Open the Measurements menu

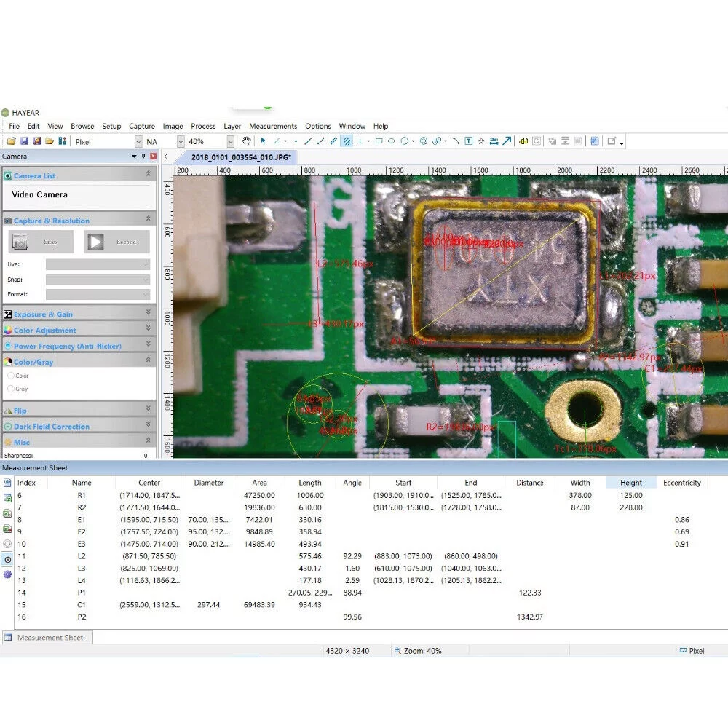[273, 126]
